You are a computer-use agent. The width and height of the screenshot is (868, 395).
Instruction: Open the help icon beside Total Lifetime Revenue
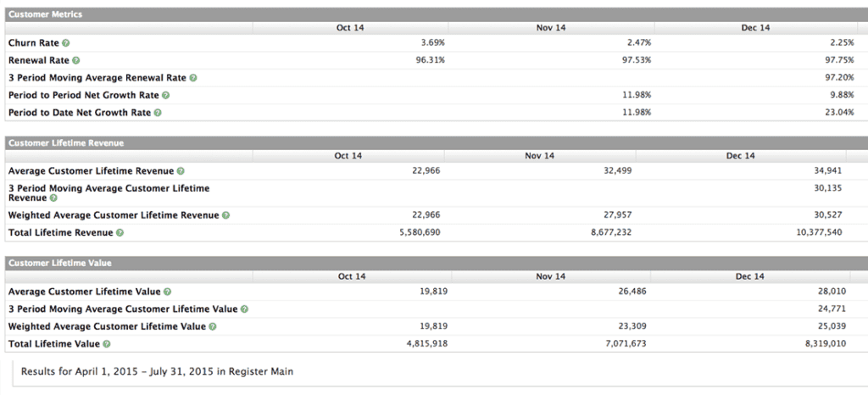[120, 232]
